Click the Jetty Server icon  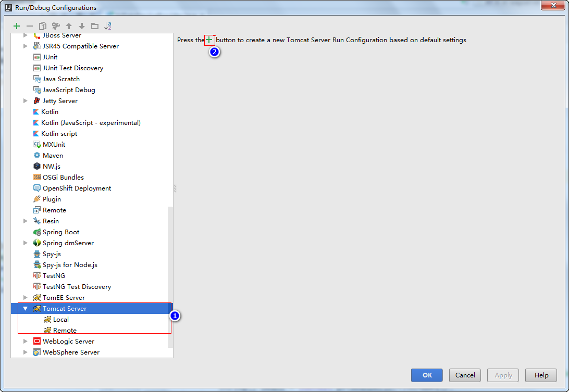36,101
